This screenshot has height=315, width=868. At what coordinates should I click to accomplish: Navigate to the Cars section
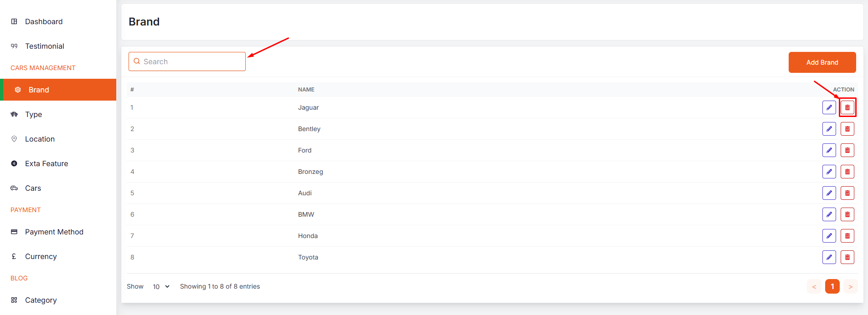33,188
